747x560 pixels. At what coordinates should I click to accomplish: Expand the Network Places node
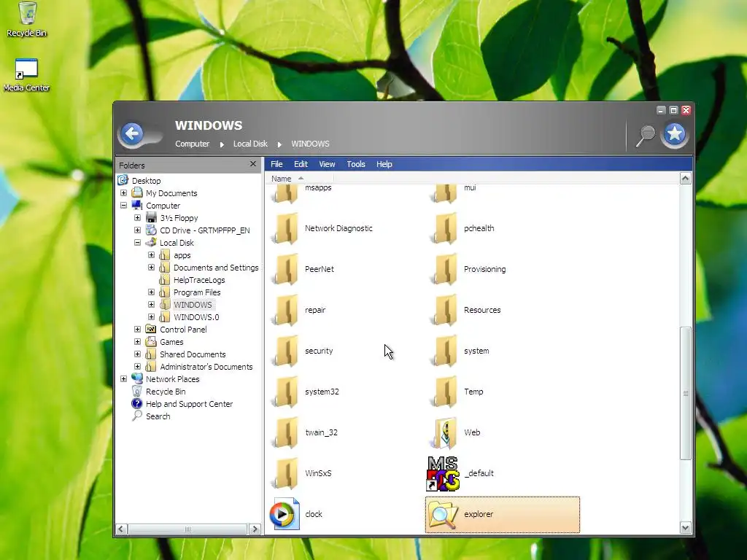[123, 378]
